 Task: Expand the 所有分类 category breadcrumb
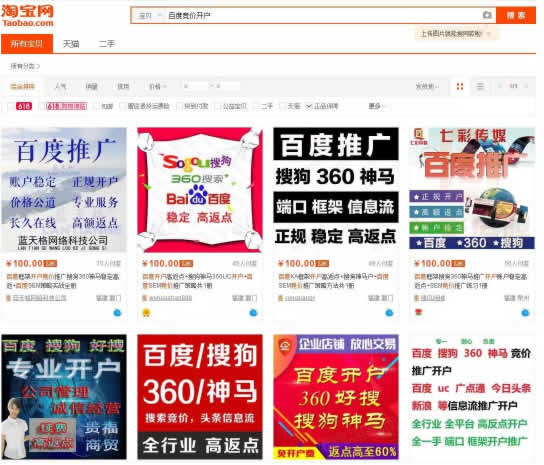pyautogui.click(x=25, y=66)
